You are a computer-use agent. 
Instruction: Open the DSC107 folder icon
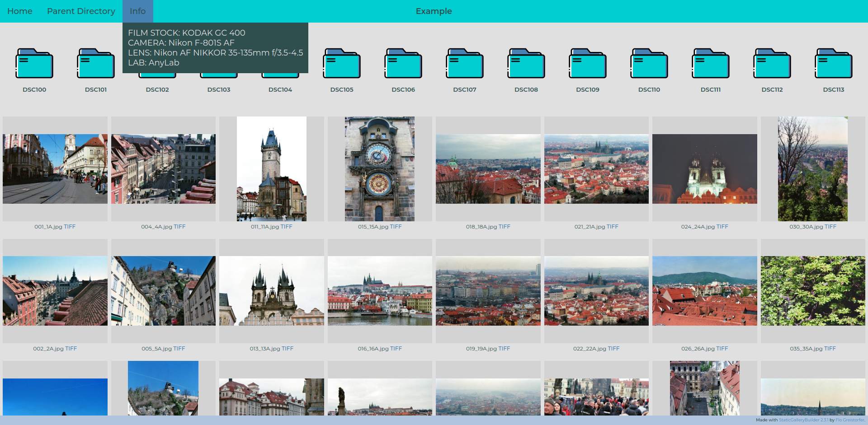(x=465, y=64)
